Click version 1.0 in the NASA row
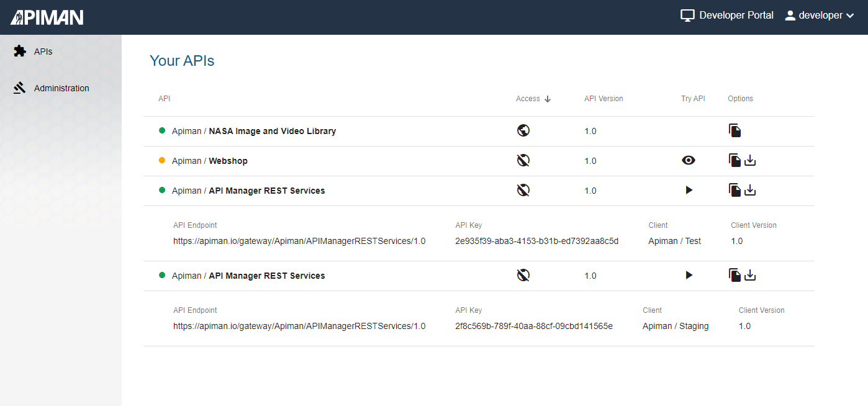The image size is (868, 406). click(590, 131)
